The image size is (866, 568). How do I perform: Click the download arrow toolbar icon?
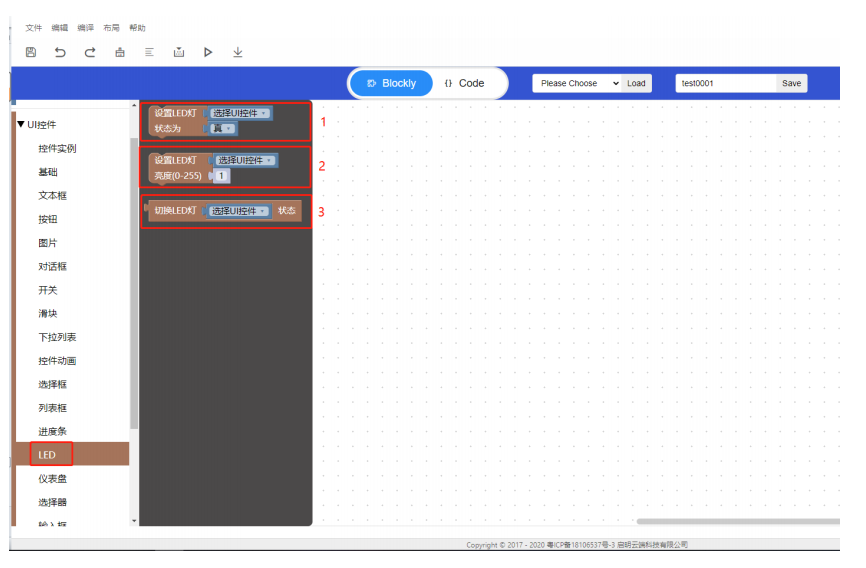pyautogui.click(x=237, y=52)
